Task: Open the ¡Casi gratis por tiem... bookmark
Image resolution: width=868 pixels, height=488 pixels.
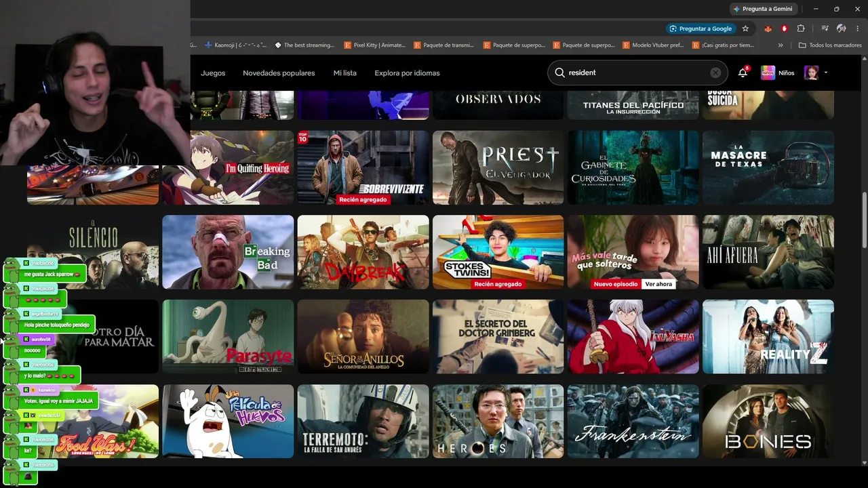Action: pyautogui.click(x=724, y=45)
